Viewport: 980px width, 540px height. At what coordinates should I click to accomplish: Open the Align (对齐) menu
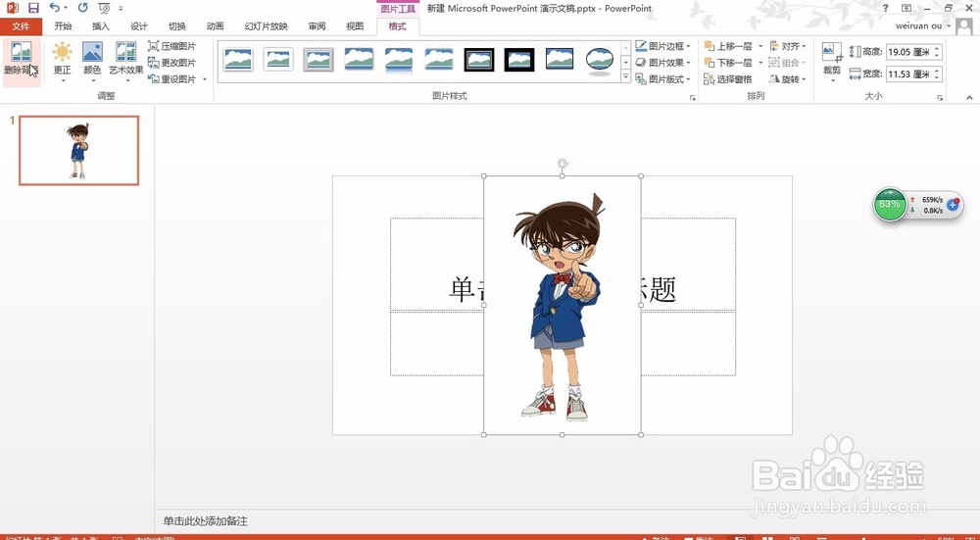[788, 46]
